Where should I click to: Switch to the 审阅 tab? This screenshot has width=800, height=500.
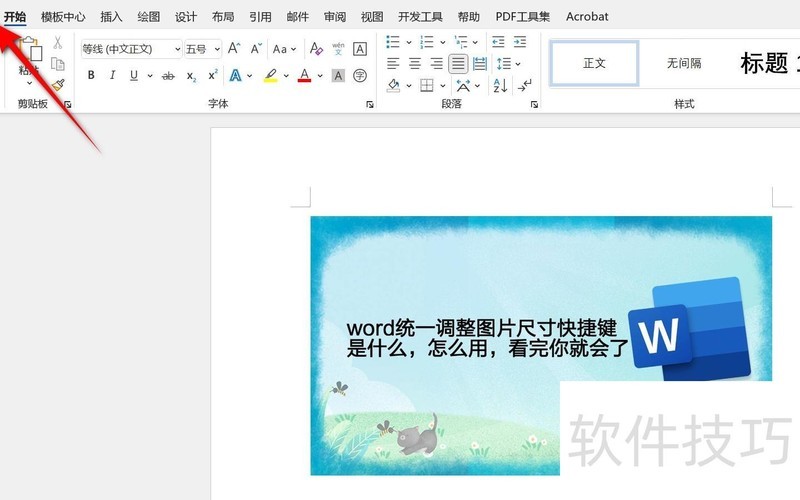pos(335,17)
